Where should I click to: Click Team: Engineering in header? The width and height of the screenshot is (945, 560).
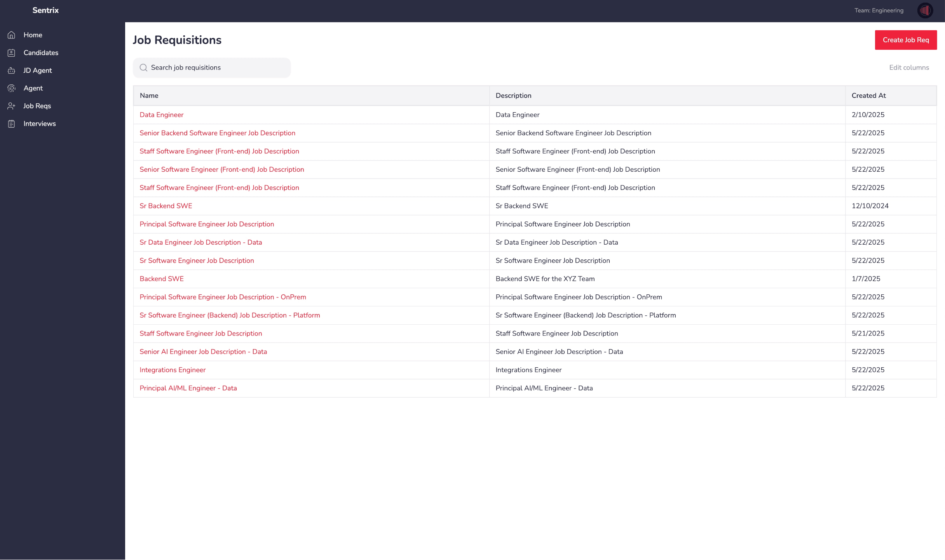pyautogui.click(x=879, y=10)
